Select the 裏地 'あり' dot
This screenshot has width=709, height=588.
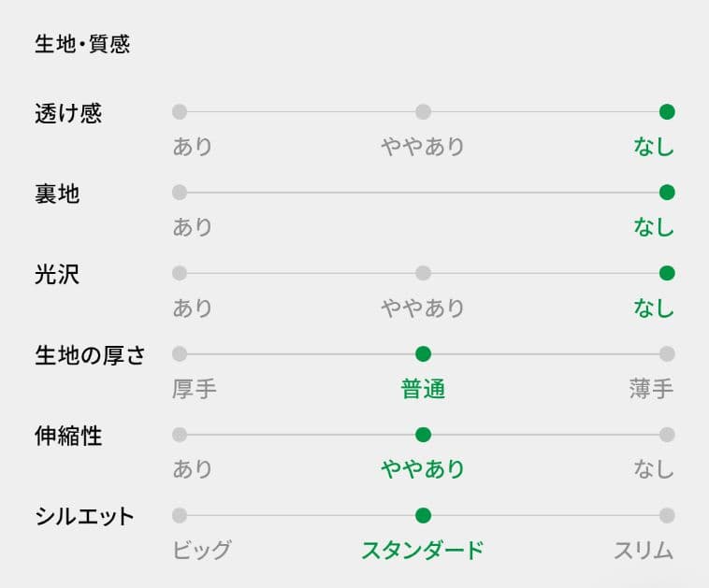pos(180,193)
